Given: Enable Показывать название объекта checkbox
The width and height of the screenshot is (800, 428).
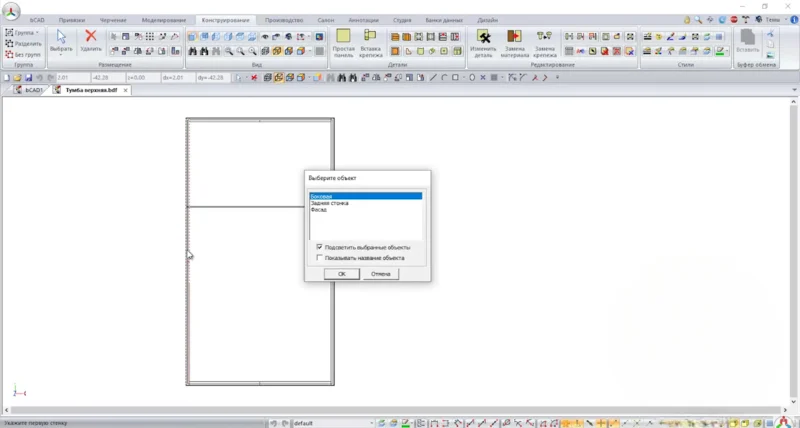Looking at the screenshot, I should (319, 257).
